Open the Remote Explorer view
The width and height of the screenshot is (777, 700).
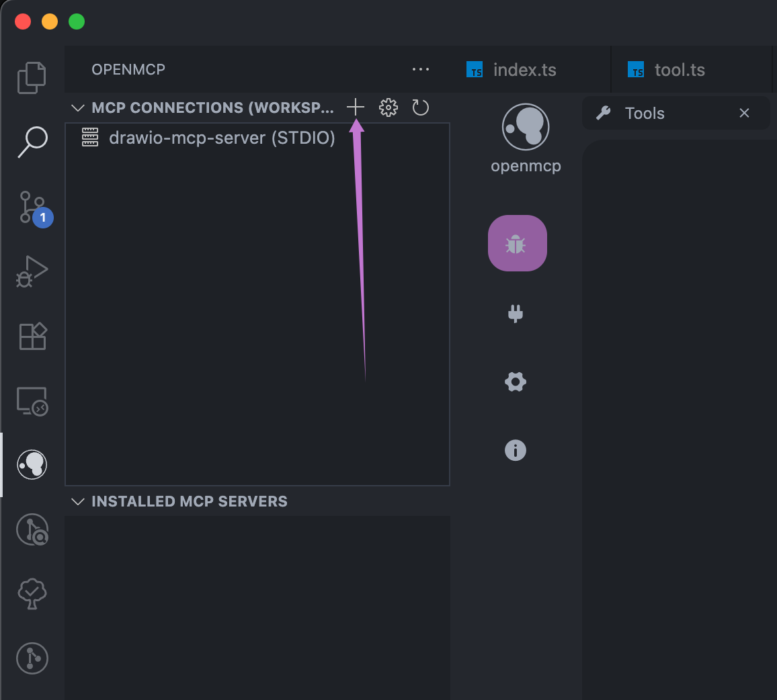tap(32, 401)
